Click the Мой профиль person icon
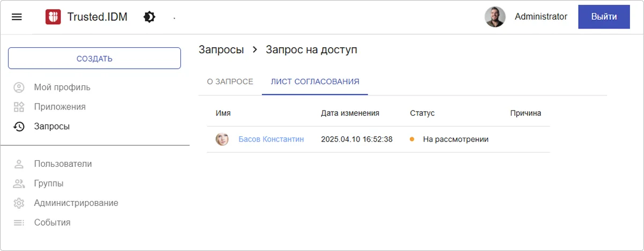 pos(19,87)
